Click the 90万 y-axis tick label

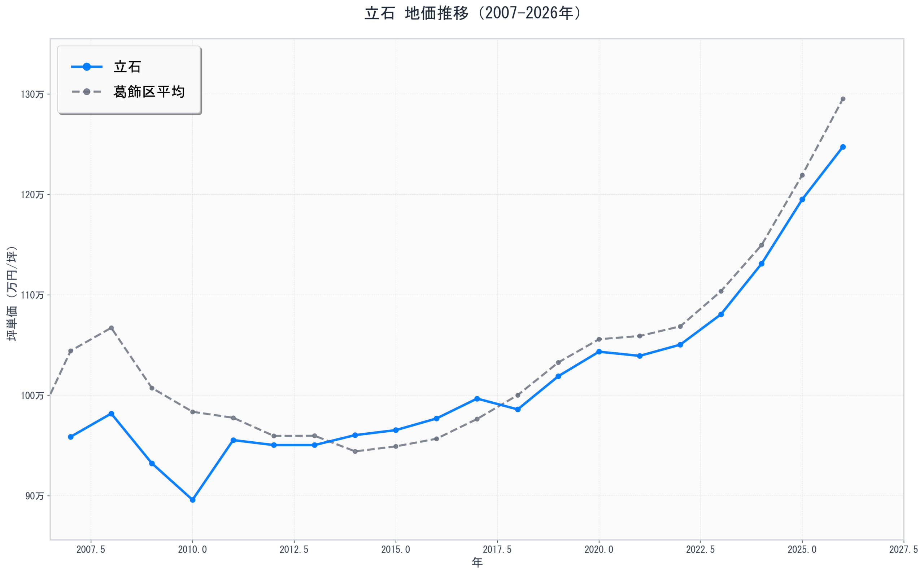(35, 496)
